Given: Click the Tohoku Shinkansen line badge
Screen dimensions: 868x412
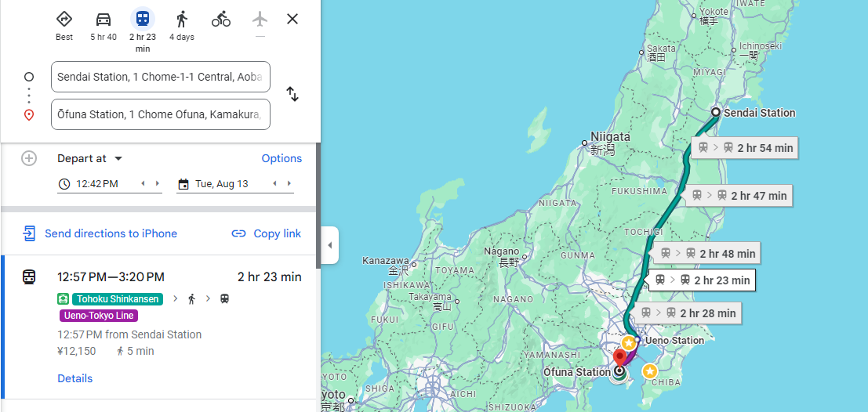Looking at the screenshot, I should tap(118, 299).
